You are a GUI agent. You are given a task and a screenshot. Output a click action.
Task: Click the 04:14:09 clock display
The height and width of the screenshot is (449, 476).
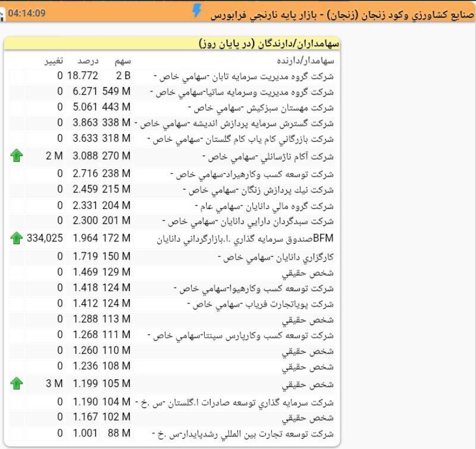(x=27, y=12)
